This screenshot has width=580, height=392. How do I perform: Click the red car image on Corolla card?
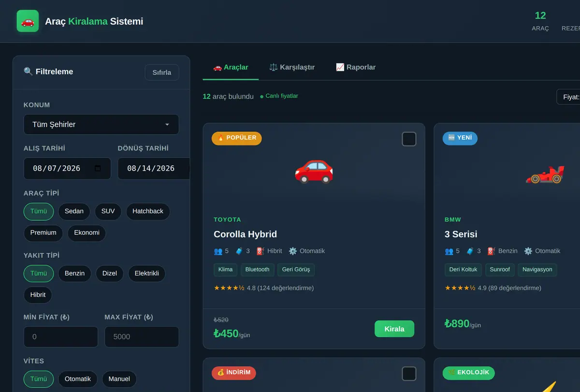pyautogui.click(x=314, y=170)
